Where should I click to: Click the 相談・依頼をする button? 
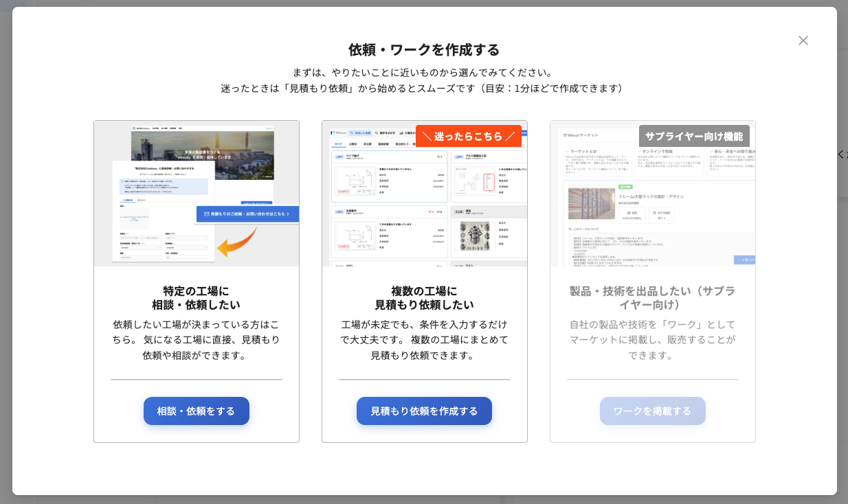coord(197,411)
